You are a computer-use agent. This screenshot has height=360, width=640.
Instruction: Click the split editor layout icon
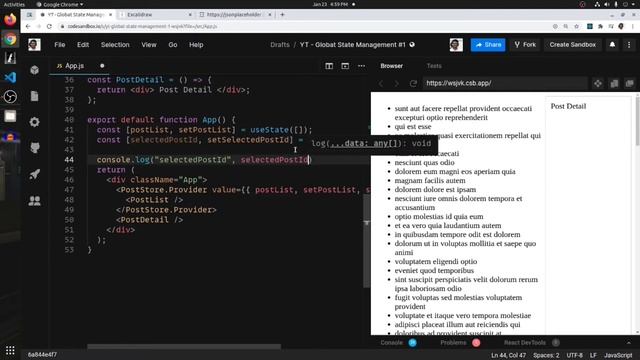click(329, 66)
